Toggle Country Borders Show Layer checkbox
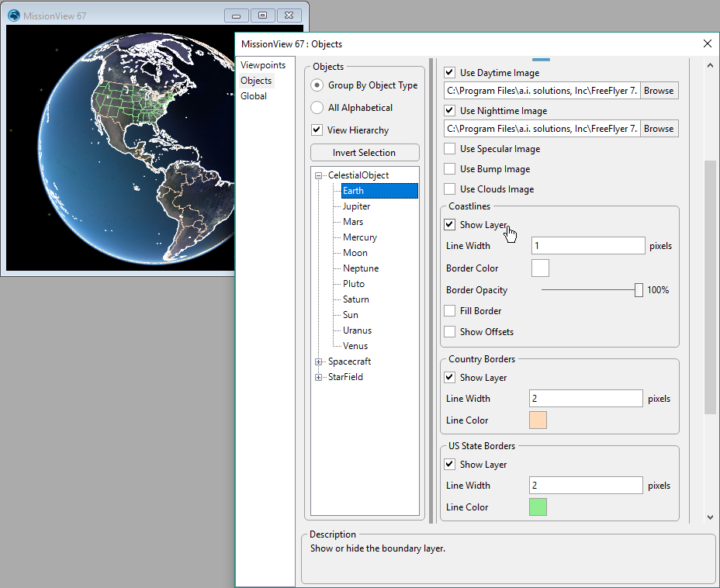 [x=449, y=378]
